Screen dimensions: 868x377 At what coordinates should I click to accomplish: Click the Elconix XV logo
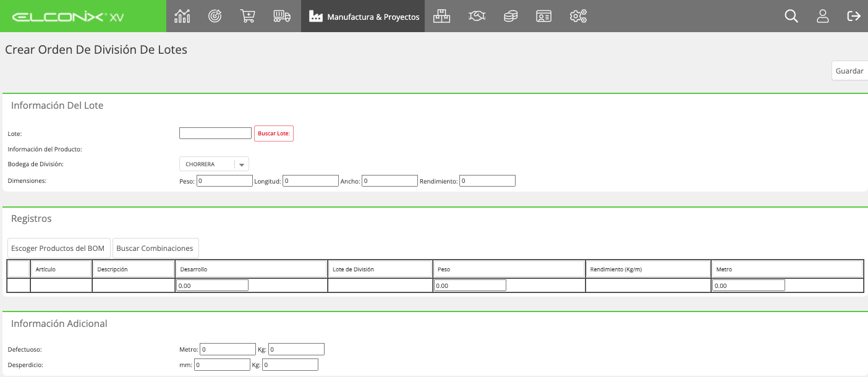(68, 17)
